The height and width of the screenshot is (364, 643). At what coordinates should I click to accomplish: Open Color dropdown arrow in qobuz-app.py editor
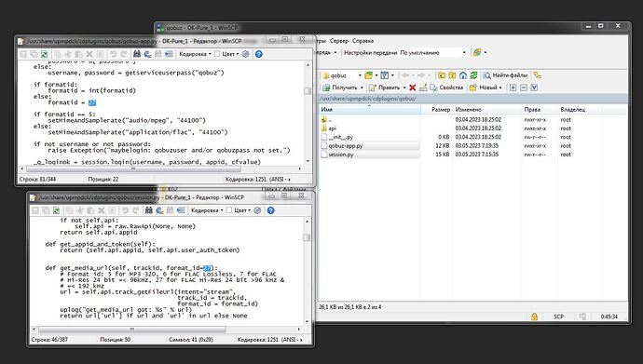coord(238,54)
